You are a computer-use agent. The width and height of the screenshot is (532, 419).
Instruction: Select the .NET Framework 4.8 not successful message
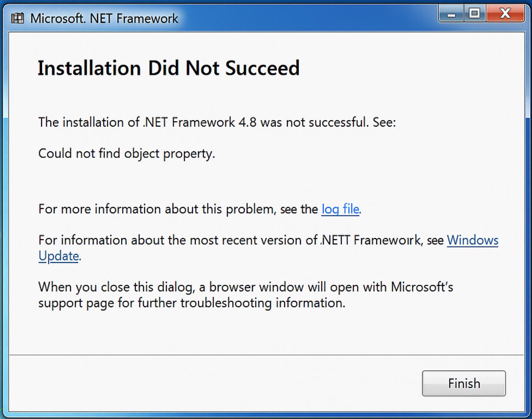coord(217,122)
